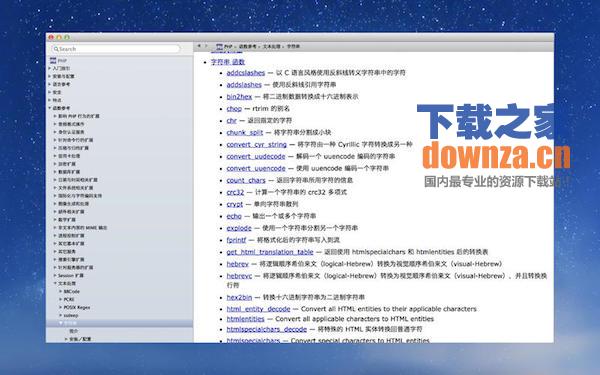Open the chop function link

[x=234, y=109]
